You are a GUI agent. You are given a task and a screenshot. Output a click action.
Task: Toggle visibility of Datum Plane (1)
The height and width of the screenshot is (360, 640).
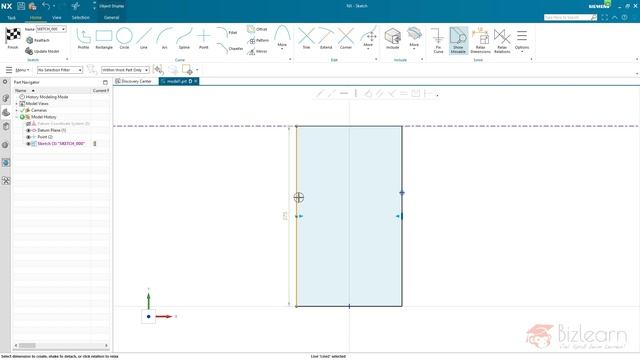coord(28,130)
